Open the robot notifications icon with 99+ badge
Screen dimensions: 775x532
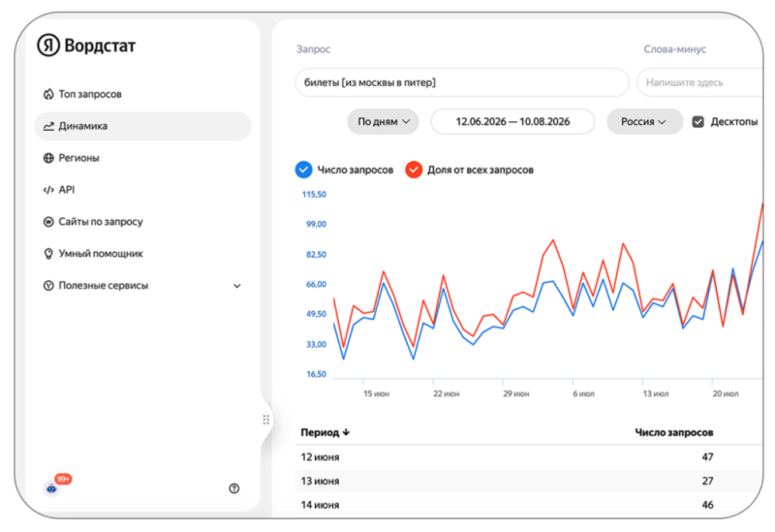(x=52, y=488)
